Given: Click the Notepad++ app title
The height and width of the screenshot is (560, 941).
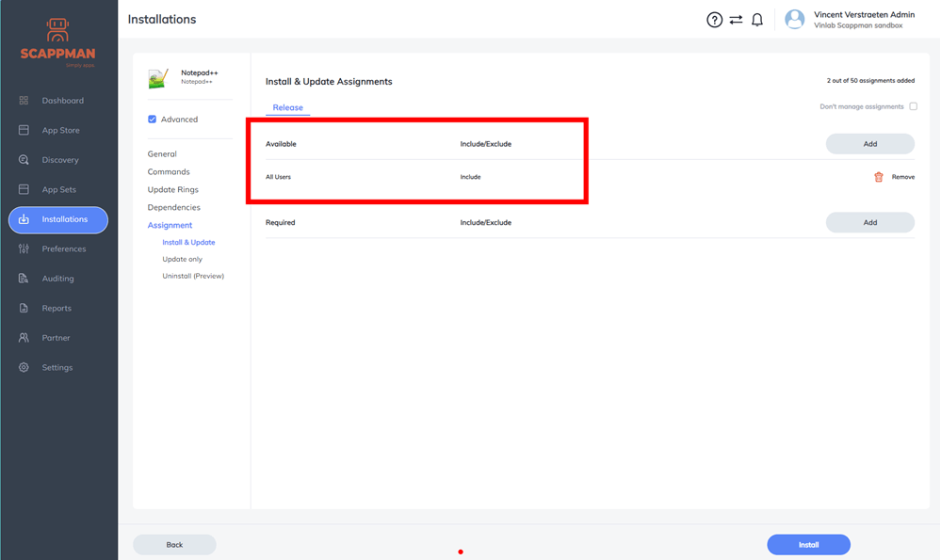Looking at the screenshot, I should click(x=200, y=72).
